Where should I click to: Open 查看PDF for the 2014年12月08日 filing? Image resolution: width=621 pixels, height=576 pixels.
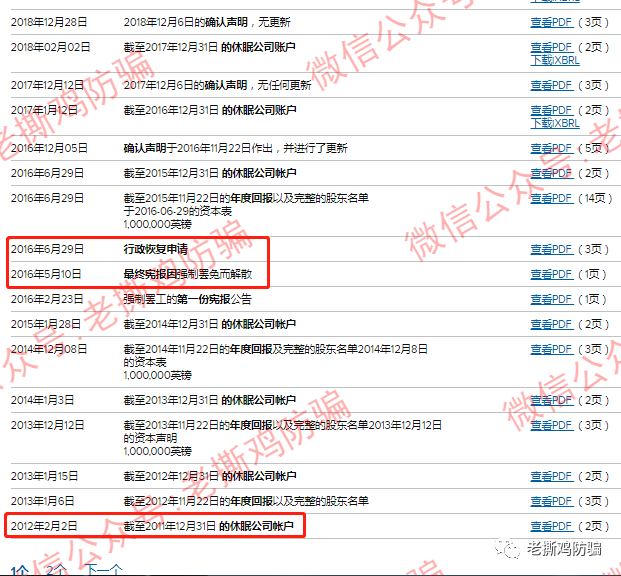point(552,349)
